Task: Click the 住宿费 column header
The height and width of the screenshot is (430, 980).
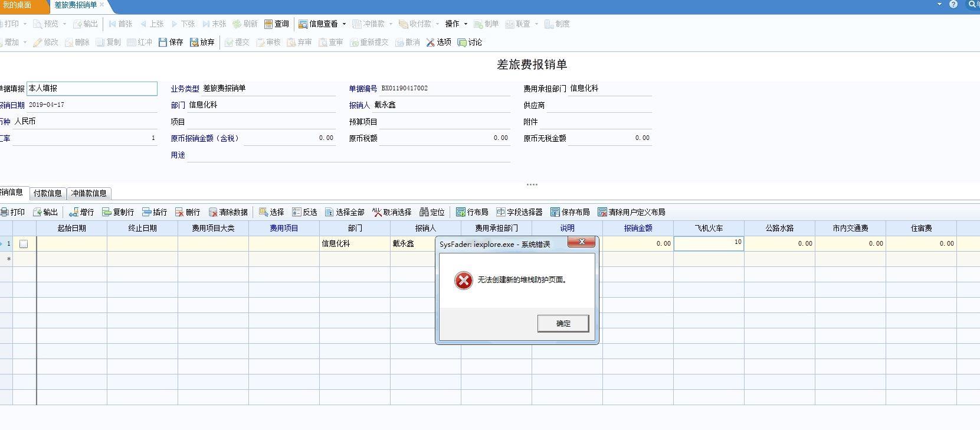Action: [x=921, y=228]
